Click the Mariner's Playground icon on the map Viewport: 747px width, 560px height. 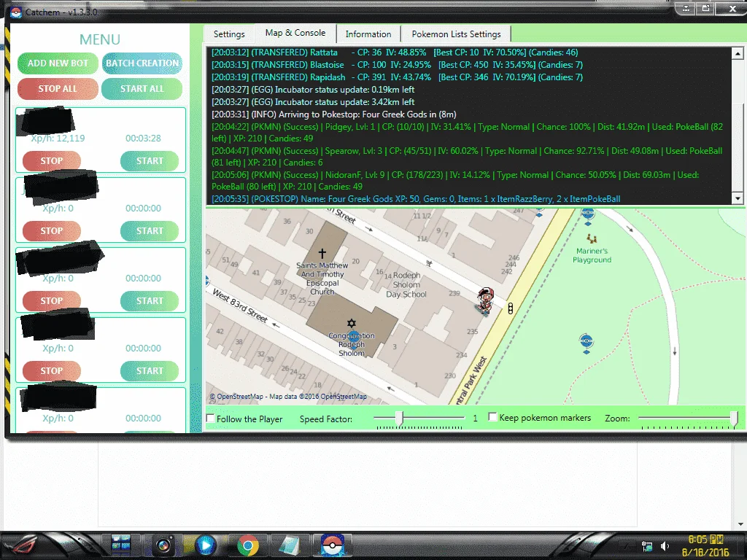coord(591,238)
